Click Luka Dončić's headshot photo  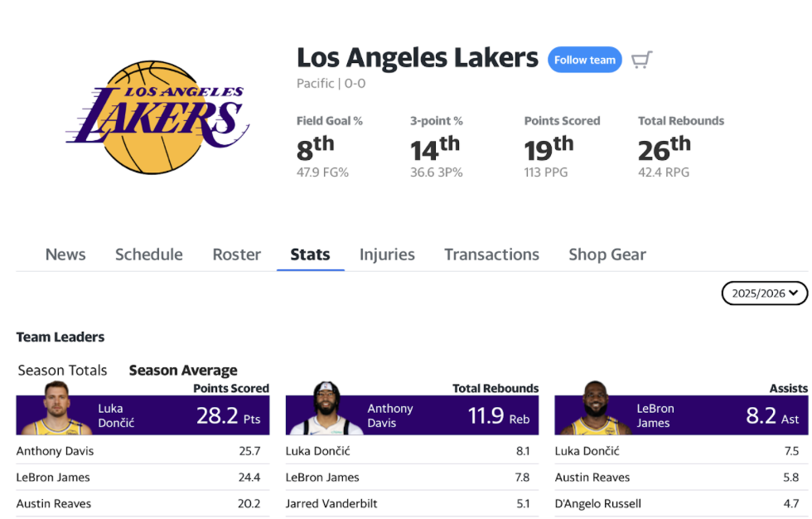[x=56, y=410]
